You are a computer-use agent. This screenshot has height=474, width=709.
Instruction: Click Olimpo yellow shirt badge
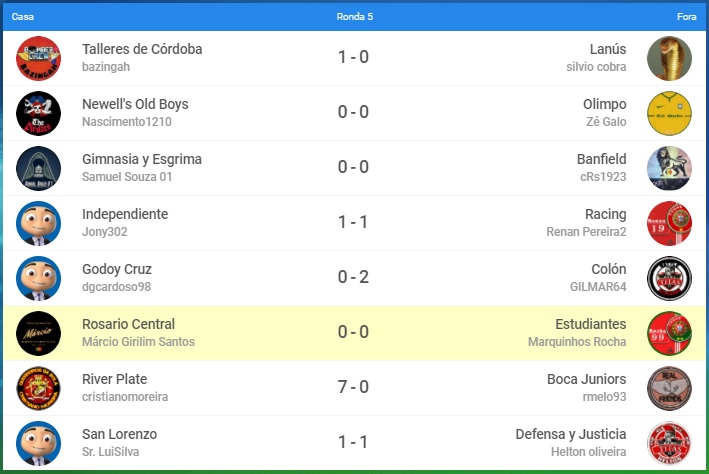pos(669,113)
